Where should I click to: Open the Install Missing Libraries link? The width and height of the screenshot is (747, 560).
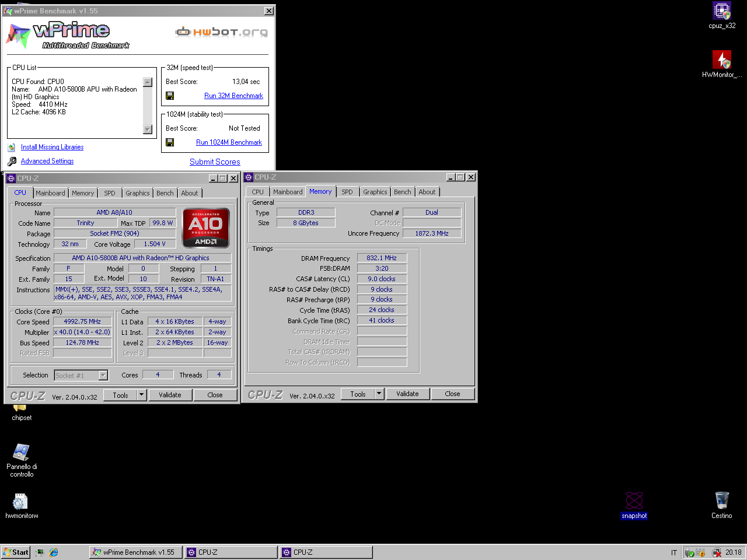[x=52, y=147]
